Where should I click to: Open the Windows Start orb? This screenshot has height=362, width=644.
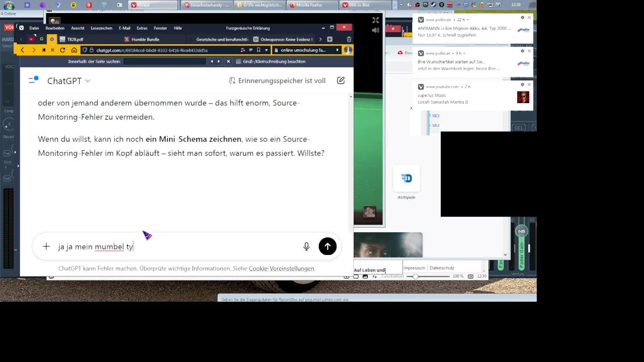(x=9, y=5)
